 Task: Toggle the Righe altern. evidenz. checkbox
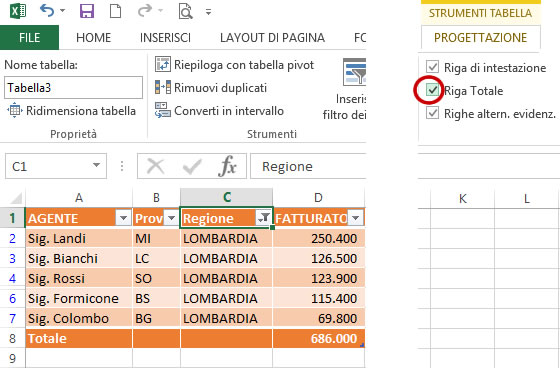(432, 113)
